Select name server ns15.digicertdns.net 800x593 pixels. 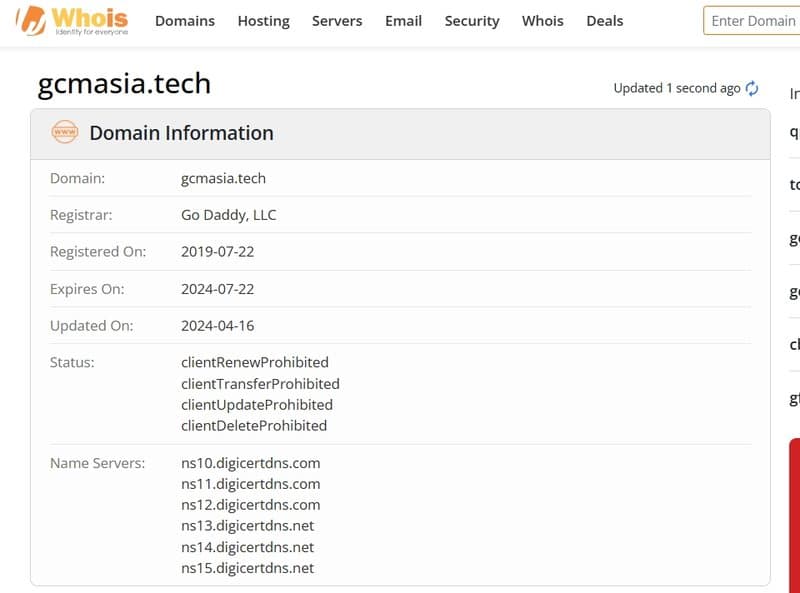coord(247,568)
